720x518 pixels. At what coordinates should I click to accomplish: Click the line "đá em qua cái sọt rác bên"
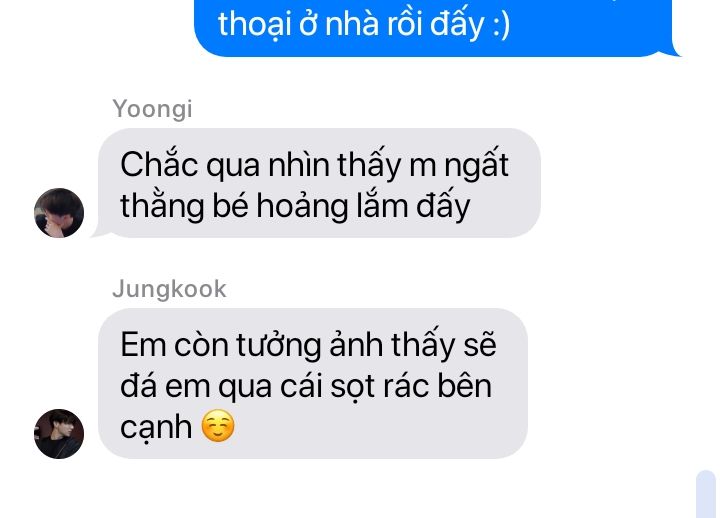306,386
